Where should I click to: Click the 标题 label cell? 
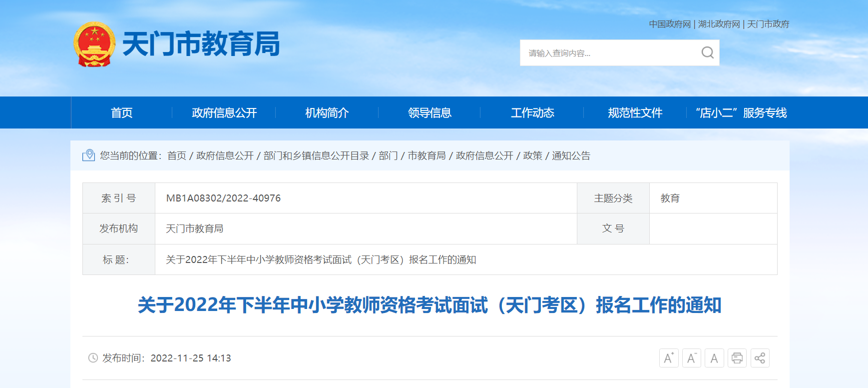[x=119, y=259]
